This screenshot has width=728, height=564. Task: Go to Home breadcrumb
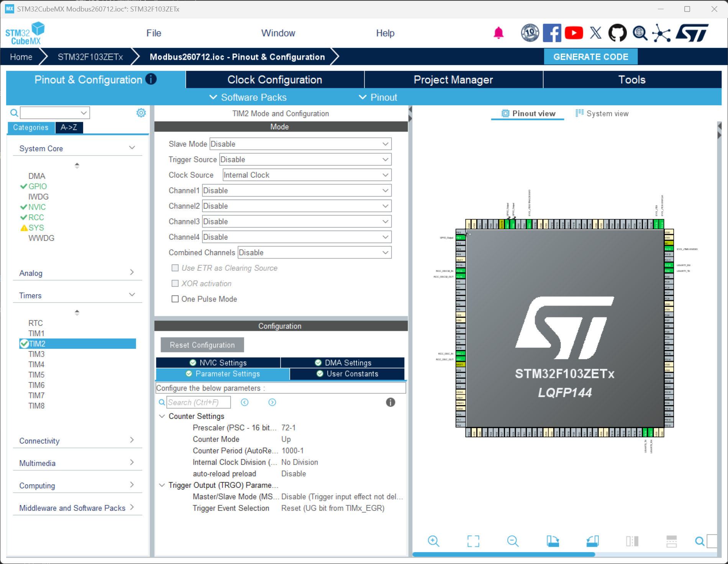[21, 57]
